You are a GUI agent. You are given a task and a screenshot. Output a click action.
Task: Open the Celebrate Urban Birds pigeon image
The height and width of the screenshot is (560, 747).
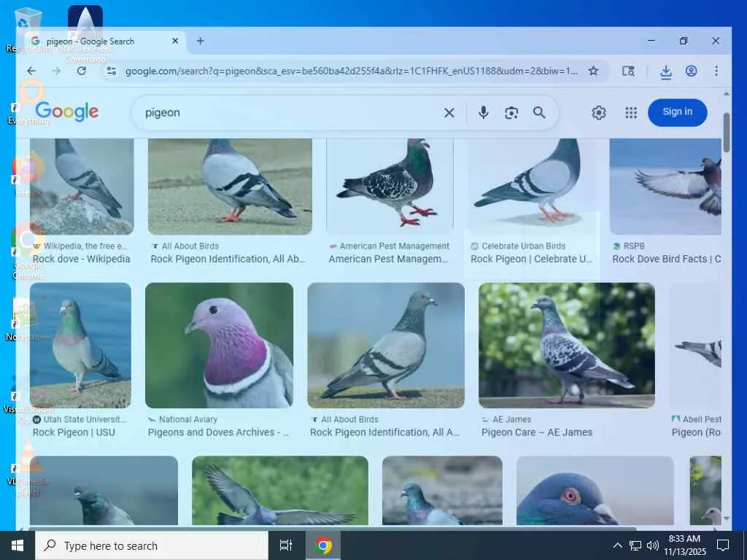tap(531, 186)
